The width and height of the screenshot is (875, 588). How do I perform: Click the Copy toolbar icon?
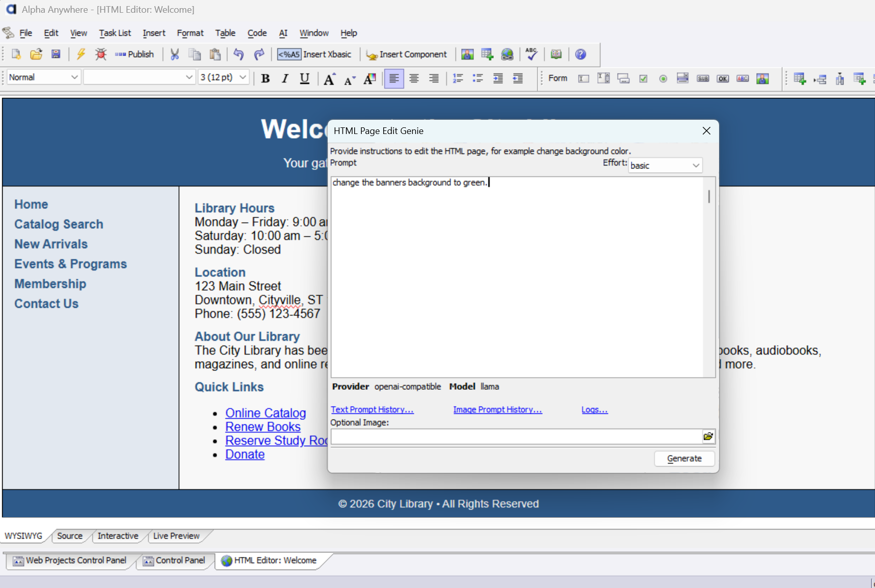click(x=195, y=55)
